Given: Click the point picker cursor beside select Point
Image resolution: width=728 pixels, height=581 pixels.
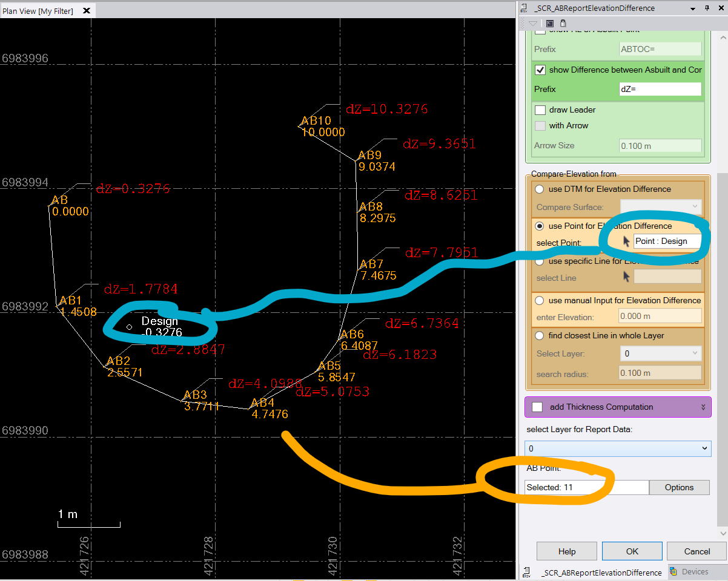Looking at the screenshot, I should coord(626,241).
